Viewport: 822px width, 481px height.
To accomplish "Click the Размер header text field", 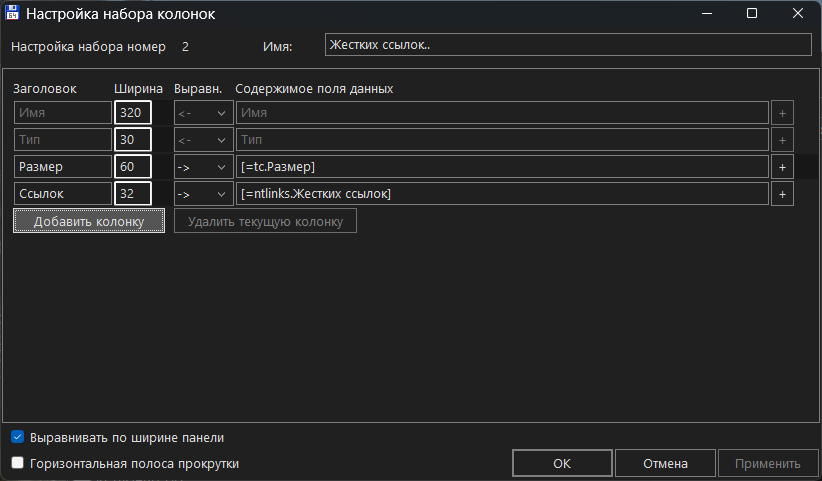I will coord(62,166).
